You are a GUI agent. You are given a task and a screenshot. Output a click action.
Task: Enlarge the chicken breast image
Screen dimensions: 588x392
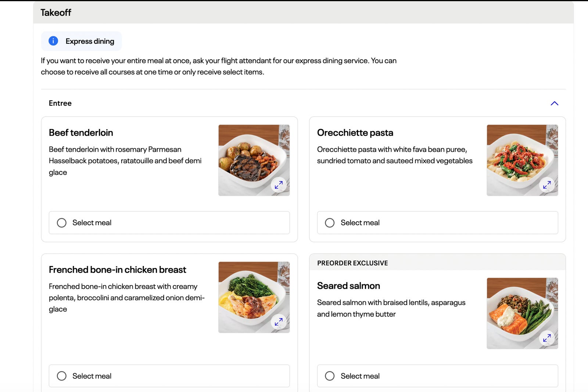279,322
